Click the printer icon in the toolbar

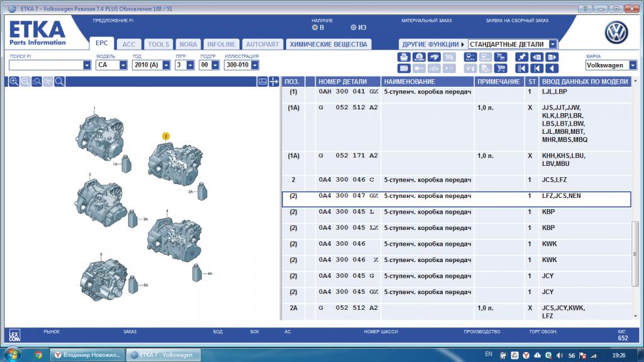[404, 57]
